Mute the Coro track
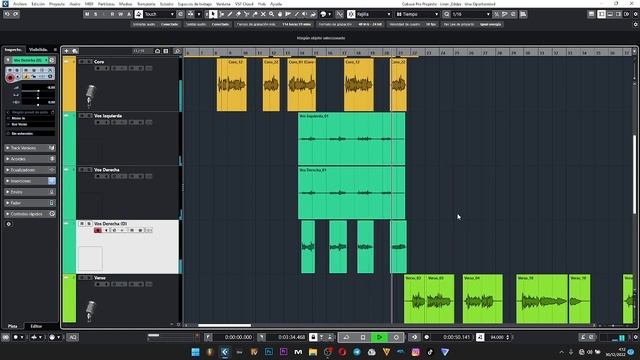The height and width of the screenshot is (360, 640). pyautogui.click(x=82, y=62)
